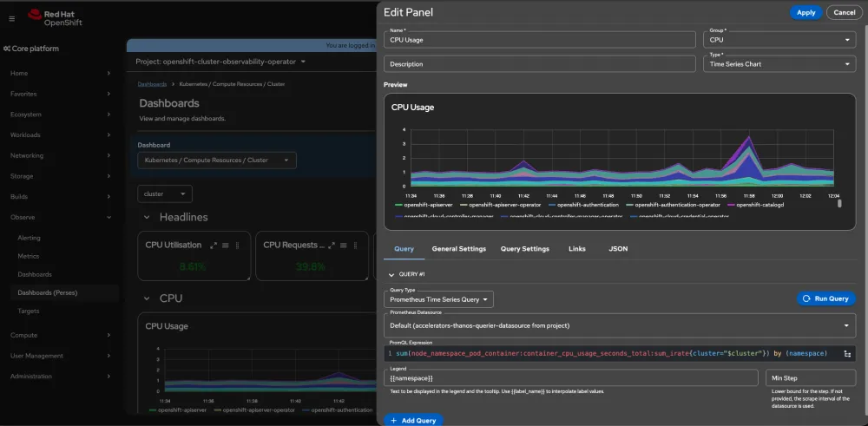This screenshot has height=426, width=868.
Task: Switch to the Query tab
Action: [x=404, y=249]
